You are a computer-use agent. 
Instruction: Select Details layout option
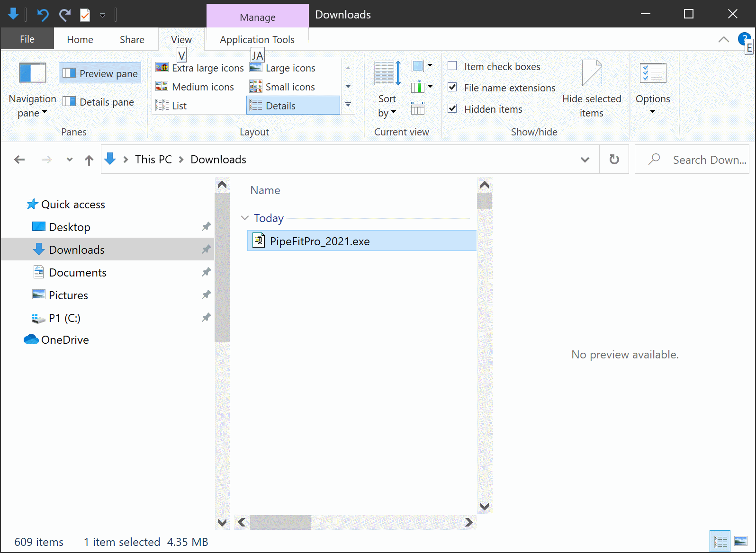293,106
